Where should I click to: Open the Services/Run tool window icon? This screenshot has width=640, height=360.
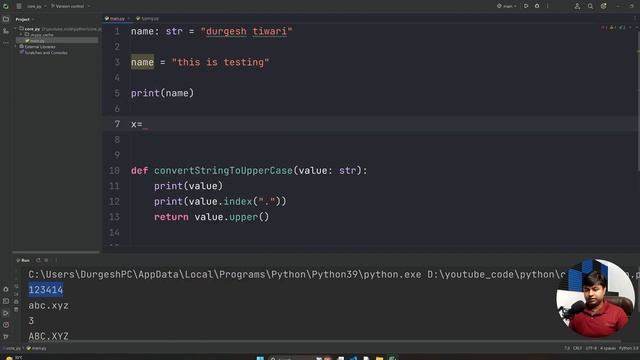[6, 313]
